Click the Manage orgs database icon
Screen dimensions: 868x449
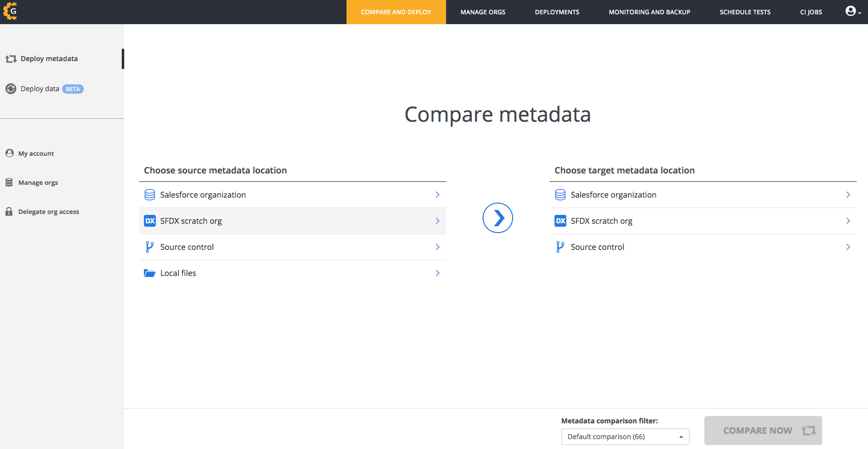(9, 182)
